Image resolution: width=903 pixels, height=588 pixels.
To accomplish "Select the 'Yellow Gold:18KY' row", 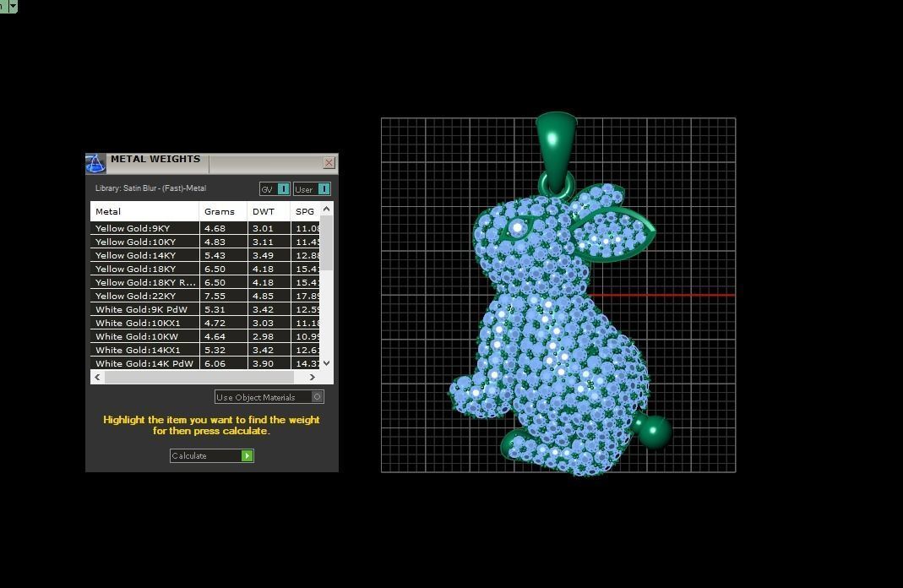I will [204, 269].
